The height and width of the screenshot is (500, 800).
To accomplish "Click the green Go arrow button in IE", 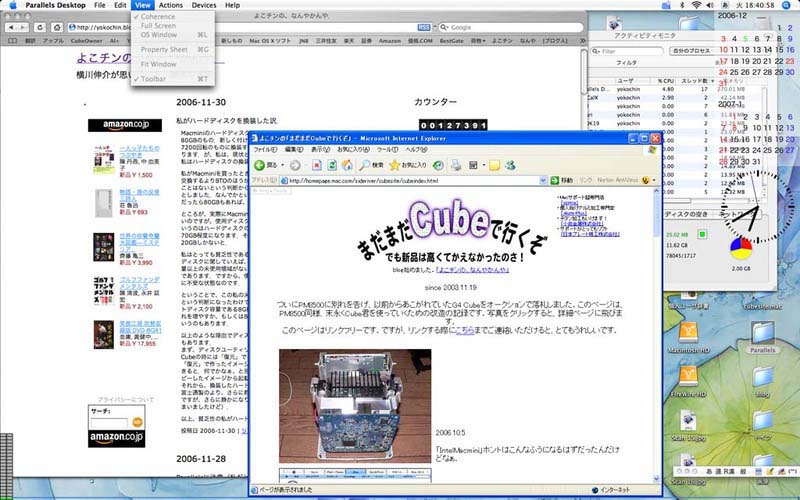I will point(555,180).
